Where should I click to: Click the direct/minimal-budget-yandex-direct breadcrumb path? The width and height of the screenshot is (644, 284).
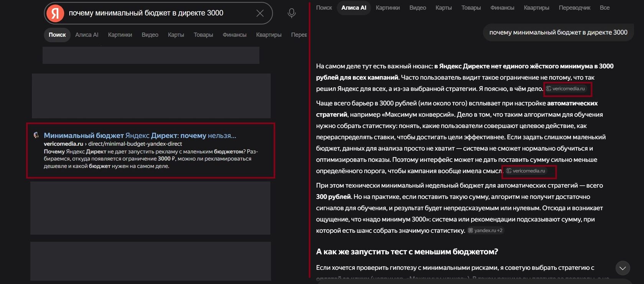pos(135,144)
